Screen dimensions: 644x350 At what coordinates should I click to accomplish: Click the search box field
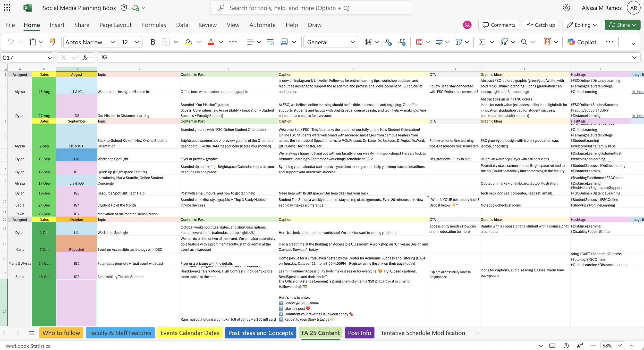310,8
